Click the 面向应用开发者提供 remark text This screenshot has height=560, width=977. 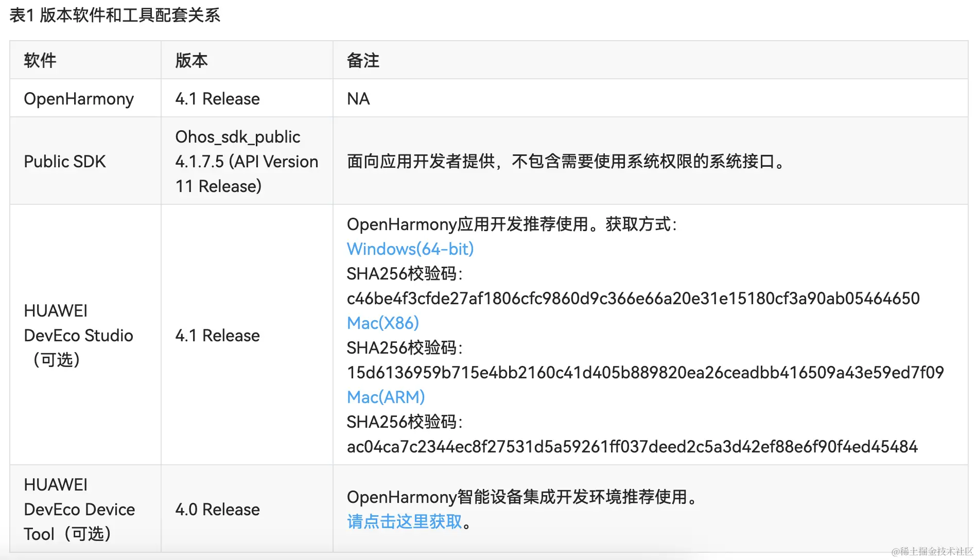566,162
